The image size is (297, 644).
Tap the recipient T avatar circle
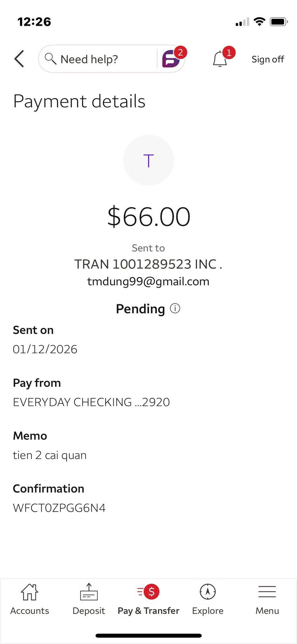[148, 160]
